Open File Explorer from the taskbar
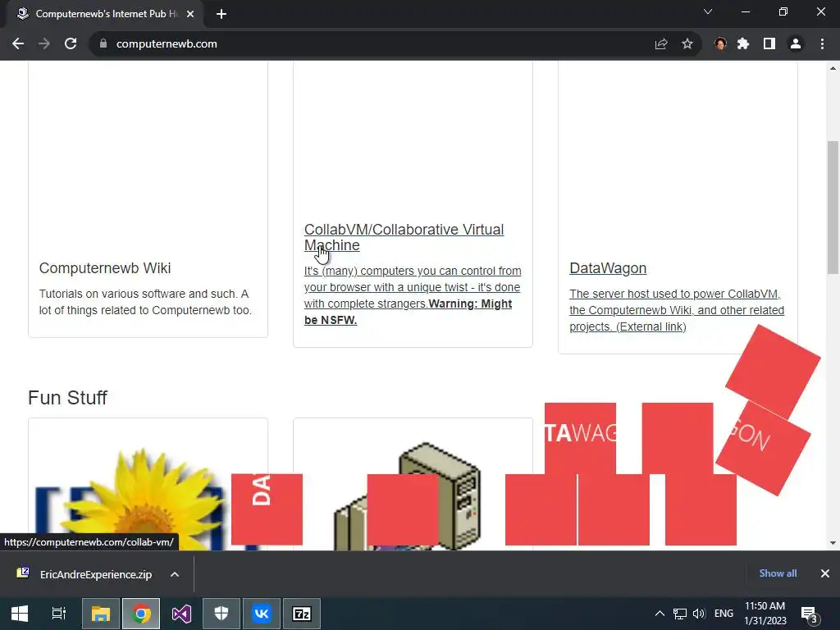The image size is (840, 630). point(101,614)
